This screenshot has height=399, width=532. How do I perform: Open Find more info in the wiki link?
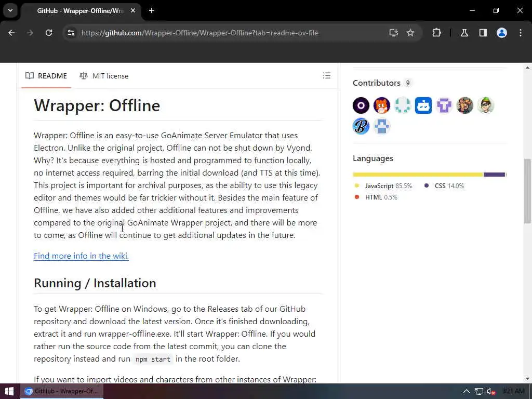point(82,256)
